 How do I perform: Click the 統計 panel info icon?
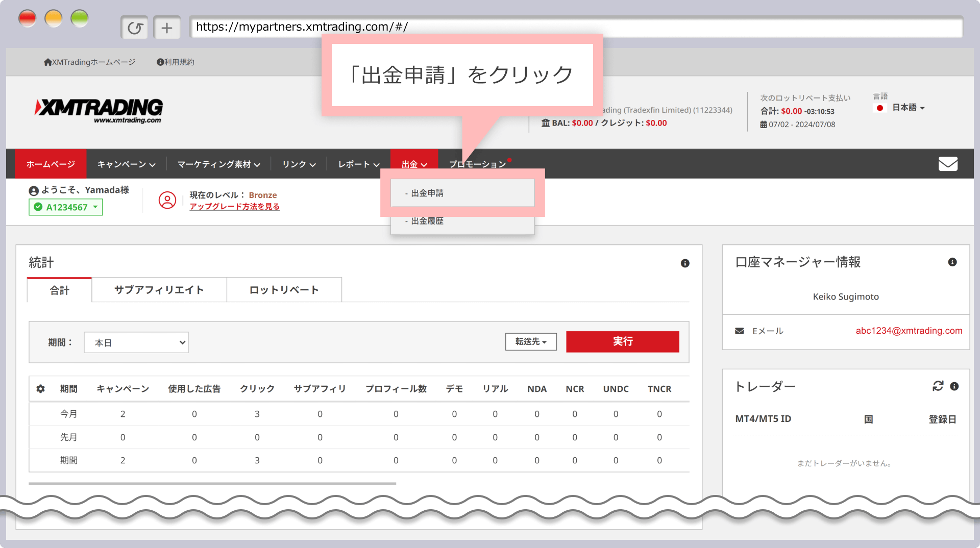(685, 263)
